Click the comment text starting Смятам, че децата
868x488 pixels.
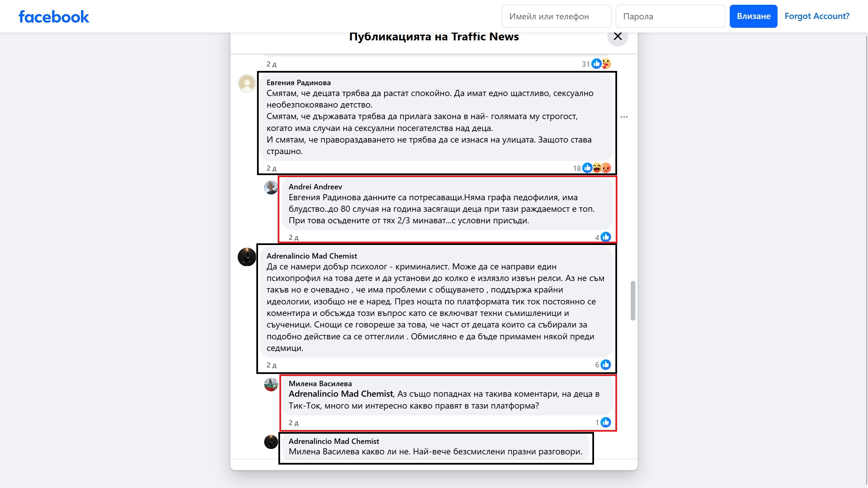[430, 122]
